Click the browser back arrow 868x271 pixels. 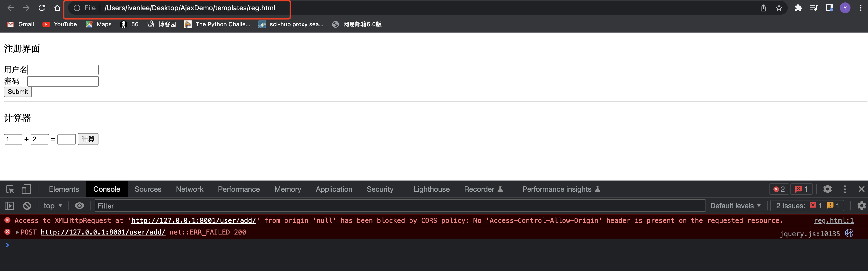pos(10,8)
